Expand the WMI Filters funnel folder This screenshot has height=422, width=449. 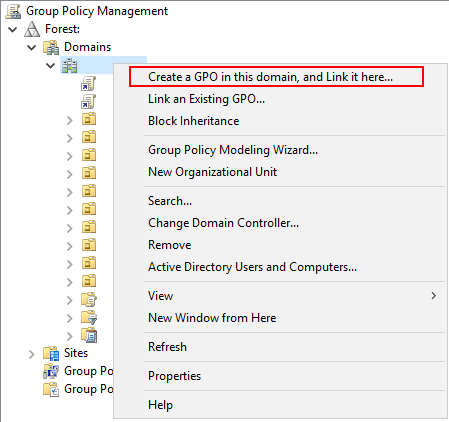pos(70,318)
